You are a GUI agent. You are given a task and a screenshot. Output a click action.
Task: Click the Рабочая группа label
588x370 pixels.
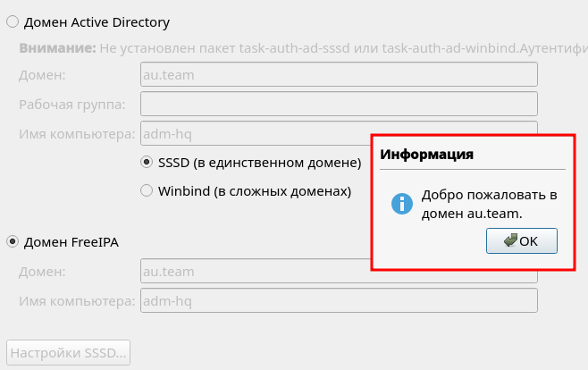pyautogui.click(x=71, y=105)
